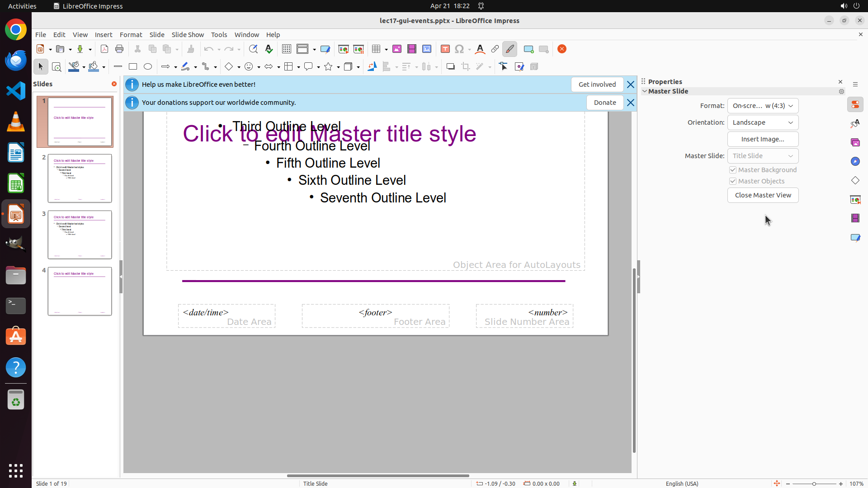Toggle the Master Background checkbox
Viewport: 868px width, 488px height.
pos(733,170)
